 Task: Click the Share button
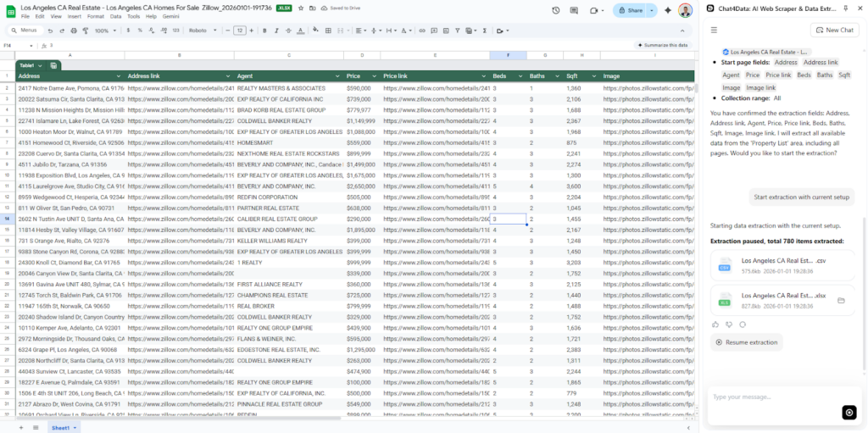(x=630, y=10)
